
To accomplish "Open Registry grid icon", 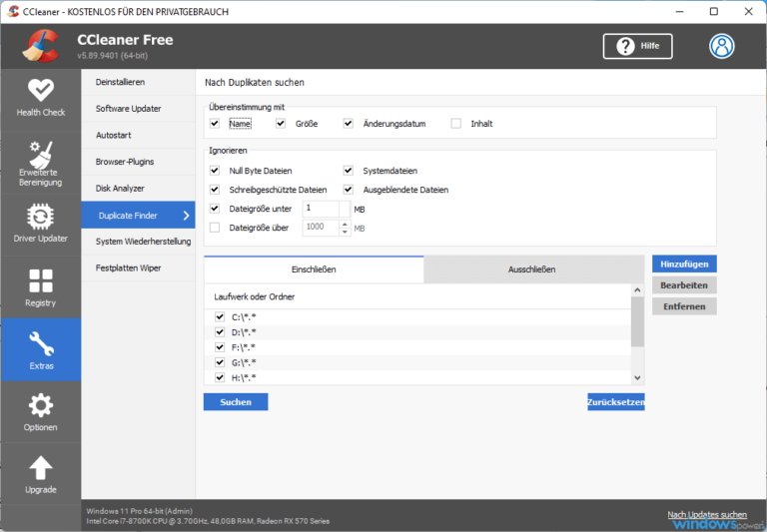I will pyautogui.click(x=40, y=280).
